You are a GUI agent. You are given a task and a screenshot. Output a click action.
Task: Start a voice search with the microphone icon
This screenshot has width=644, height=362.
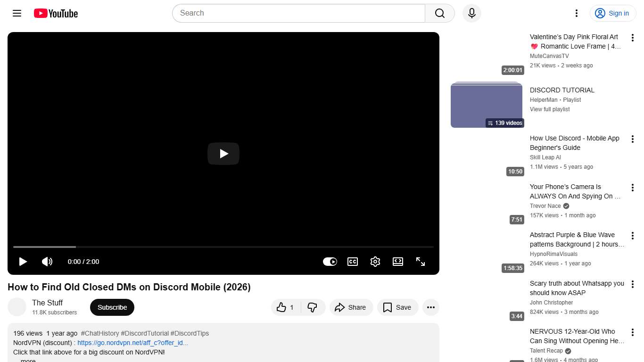point(471,13)
